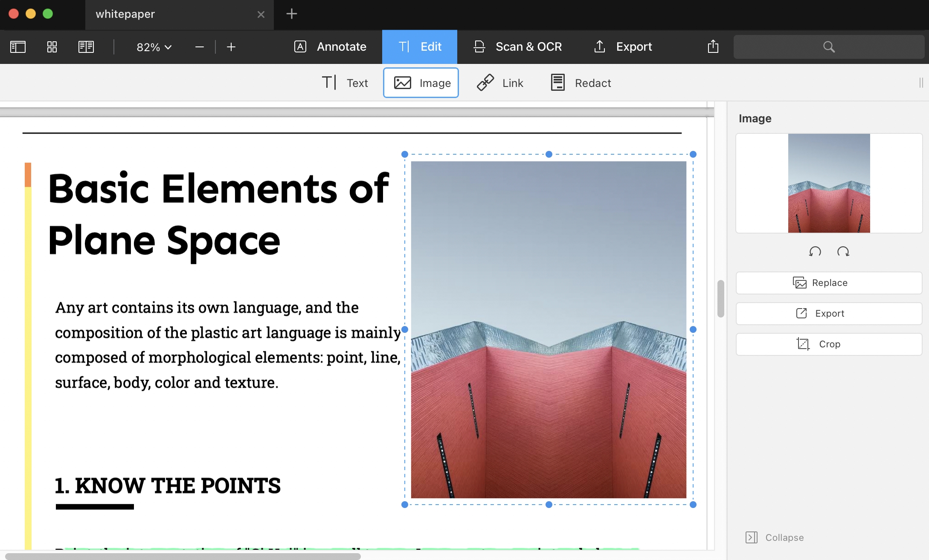Select the Text editing tool

point(345,83)
